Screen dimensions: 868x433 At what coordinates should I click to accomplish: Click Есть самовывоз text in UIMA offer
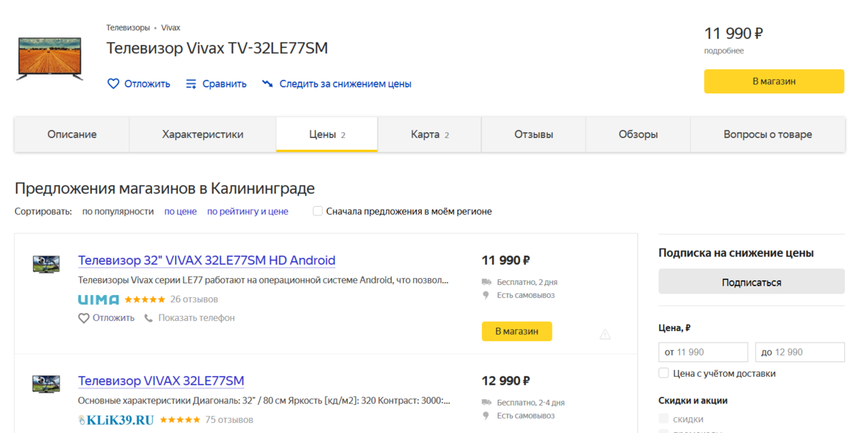(526, 295)
